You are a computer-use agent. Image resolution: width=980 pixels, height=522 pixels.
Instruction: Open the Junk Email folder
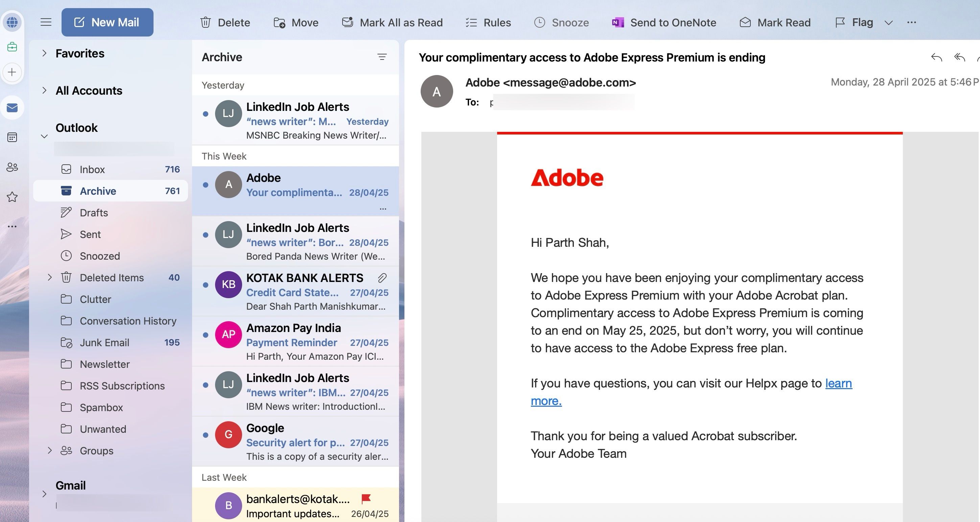[110, 343]
